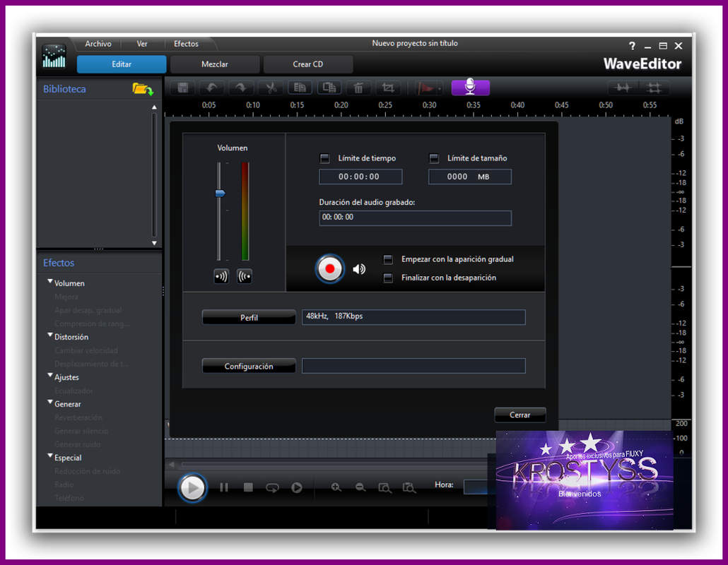Screen dimensions: 728x565
Task: Click the Pause playback icon
Action: [224, 487]
